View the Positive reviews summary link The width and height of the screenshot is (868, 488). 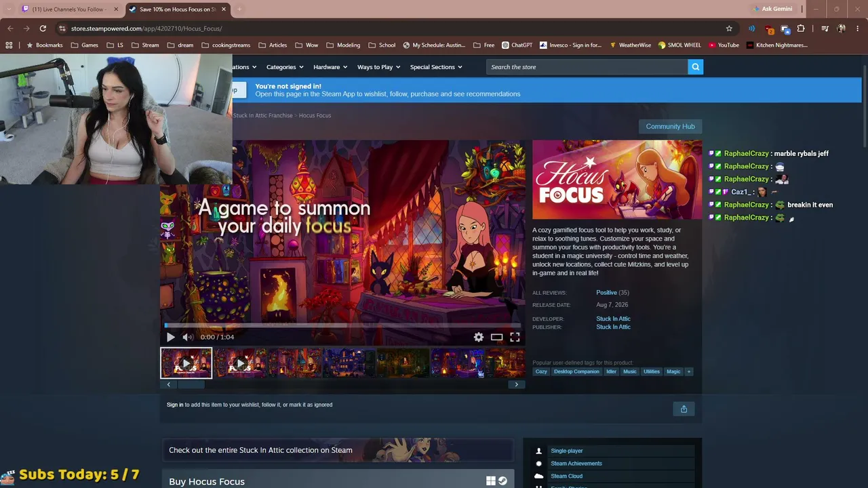[606, 293]
